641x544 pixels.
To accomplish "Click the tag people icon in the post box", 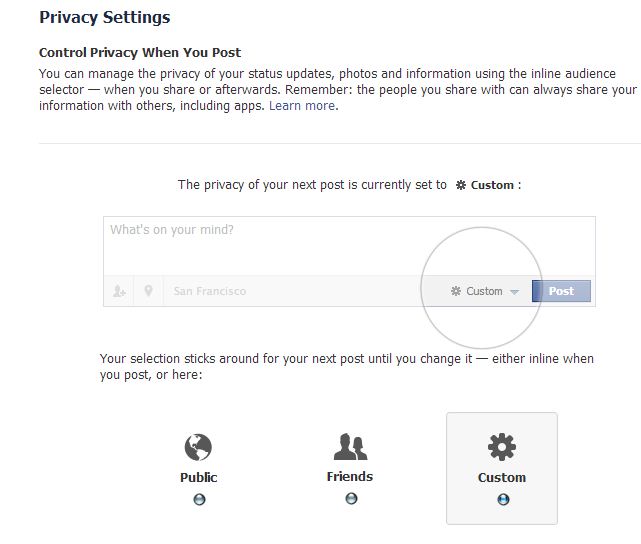I will pos(120,291).
